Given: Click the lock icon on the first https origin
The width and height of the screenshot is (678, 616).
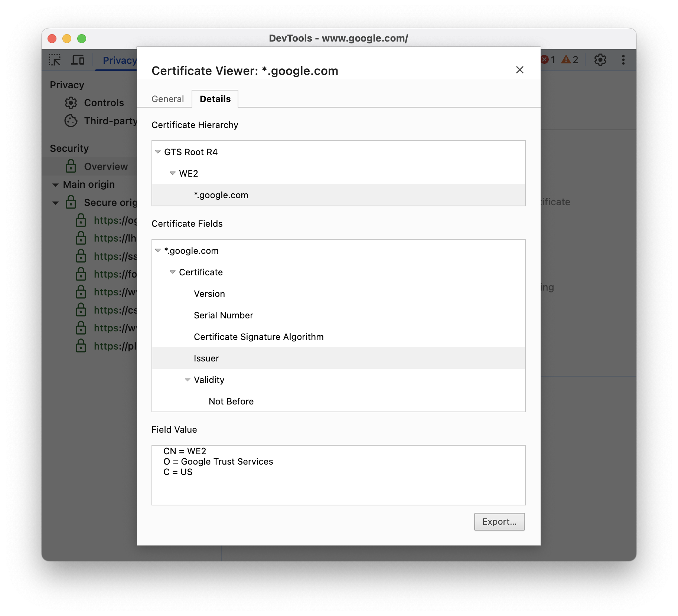Looking at the screenshot, I should click(x=81, y=220).
